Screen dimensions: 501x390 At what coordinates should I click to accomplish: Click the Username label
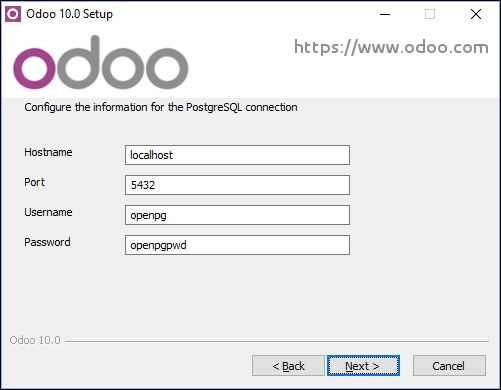48,212
